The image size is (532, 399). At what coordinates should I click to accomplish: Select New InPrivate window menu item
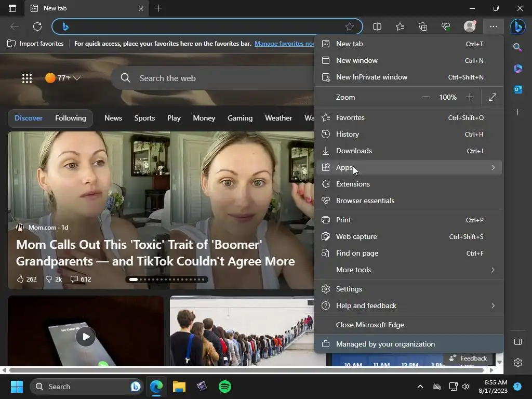[371, 77]
